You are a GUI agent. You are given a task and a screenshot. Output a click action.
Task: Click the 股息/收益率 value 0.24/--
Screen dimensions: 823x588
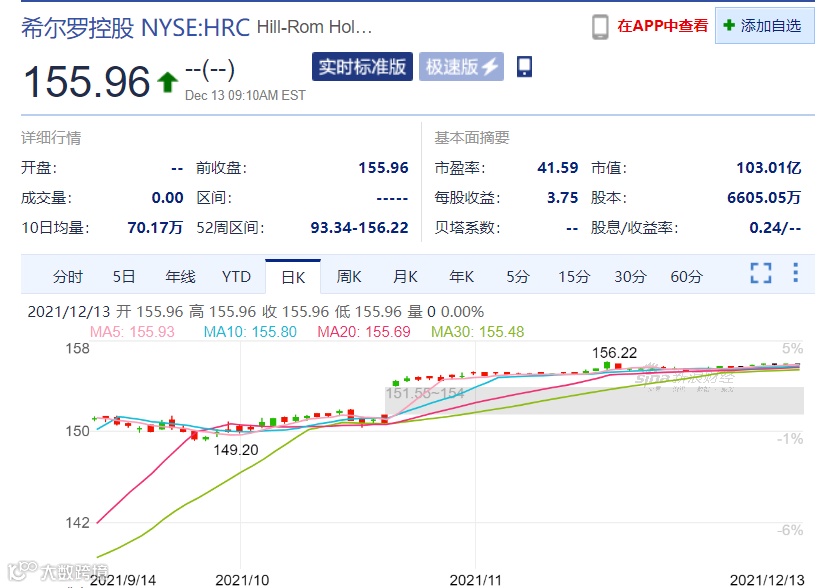point(775,228)
